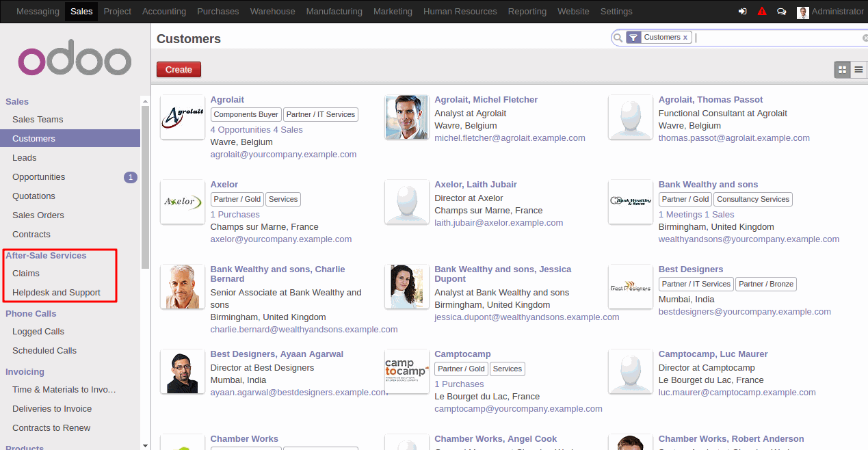
Task: Clear the search box with the round x
Action: [865, 38]
